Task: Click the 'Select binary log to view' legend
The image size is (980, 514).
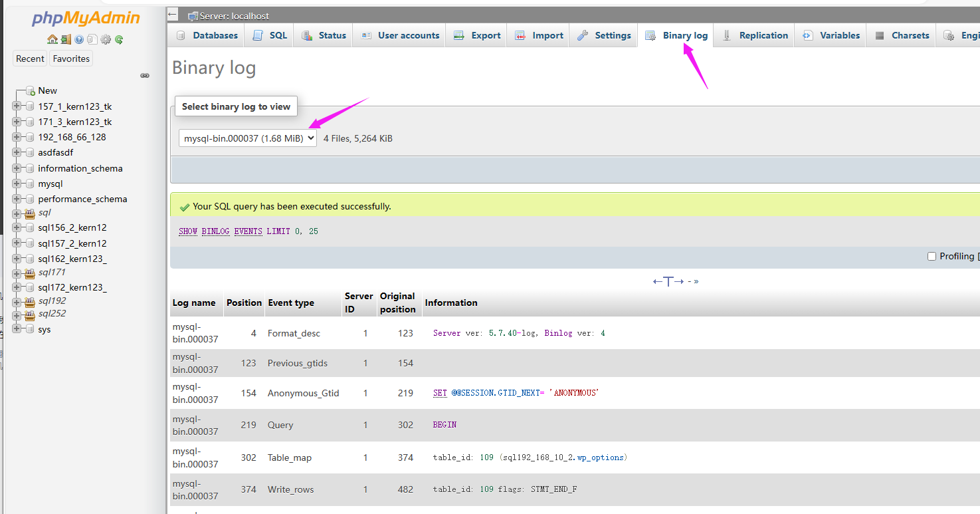Action: [x=236, y=106]
